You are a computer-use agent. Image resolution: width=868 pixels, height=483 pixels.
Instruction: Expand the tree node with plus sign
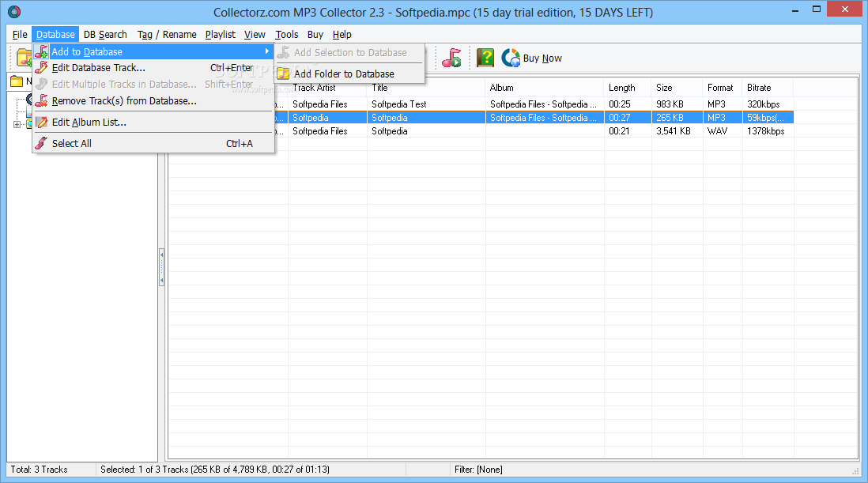17,124
